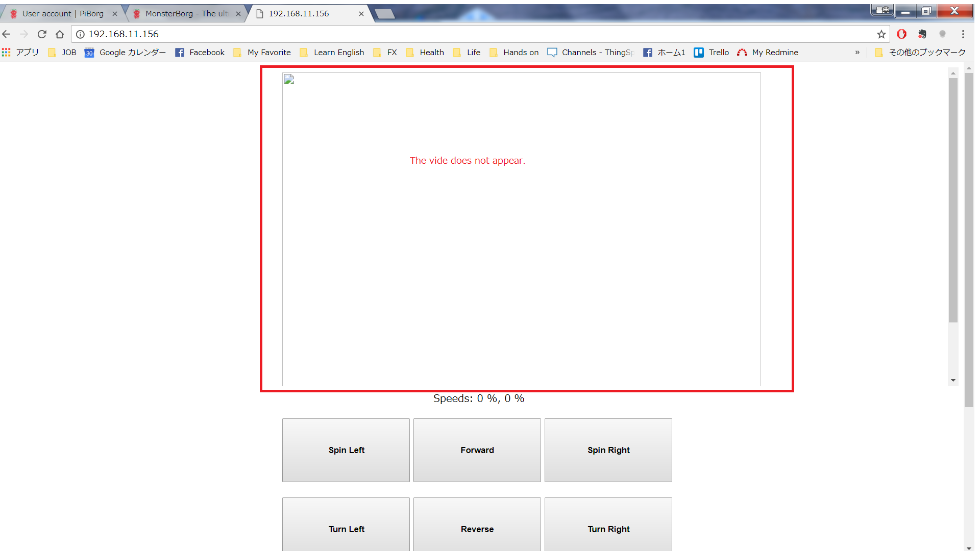This screenshot has height=551, width=980.
Task: Switch to User account PiBorg tab
Action: [62, 14]
